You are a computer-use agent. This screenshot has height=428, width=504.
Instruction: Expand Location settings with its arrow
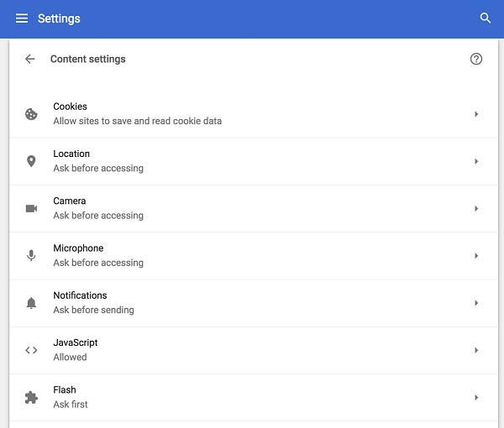[476, 161]
